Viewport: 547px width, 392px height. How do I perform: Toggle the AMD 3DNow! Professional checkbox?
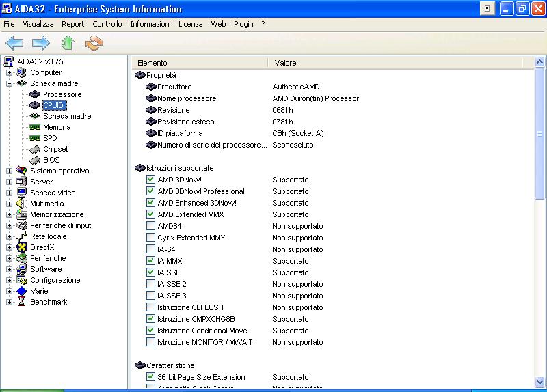pos(150,191)
